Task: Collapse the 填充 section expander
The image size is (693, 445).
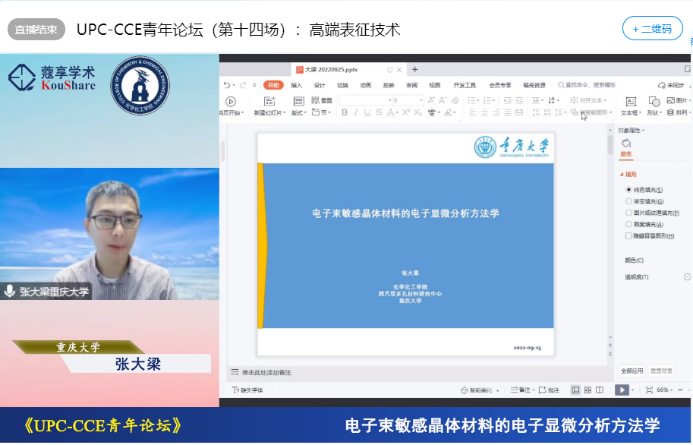Action: point(621,173)
